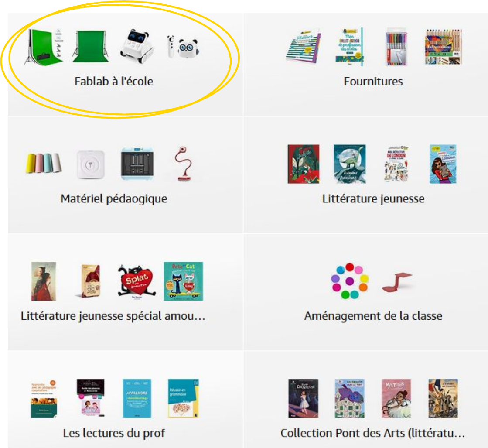Image resolution: width=488 pixels, height=448 pixels.
Task: Click the colored marker pens pack
Action: (x=396, y=47)
